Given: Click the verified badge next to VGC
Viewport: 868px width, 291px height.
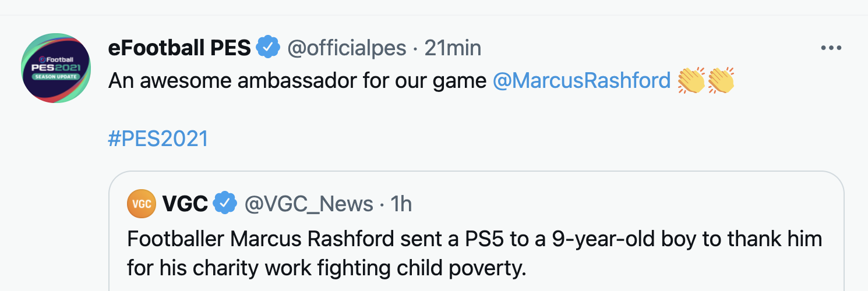Looking at the screenshot, I should (225, 204).
